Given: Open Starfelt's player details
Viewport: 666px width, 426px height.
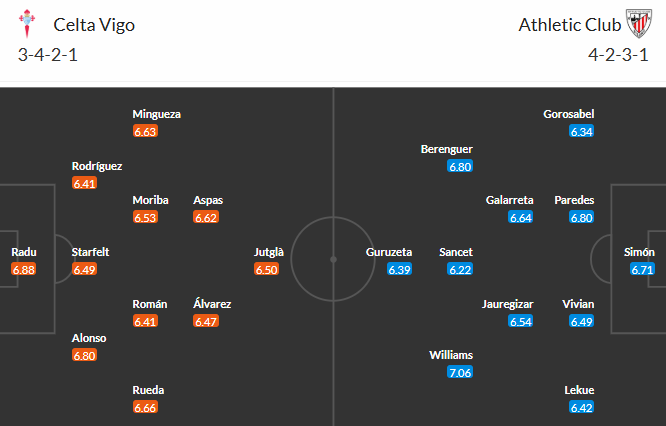Looking at the screenshot, I should (x=89, y=253).
